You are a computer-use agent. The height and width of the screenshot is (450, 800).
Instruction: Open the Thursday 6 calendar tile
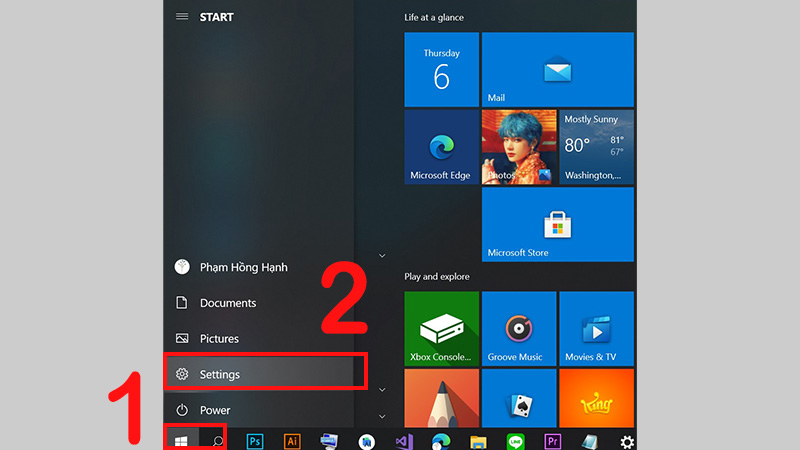coord(441,69)
